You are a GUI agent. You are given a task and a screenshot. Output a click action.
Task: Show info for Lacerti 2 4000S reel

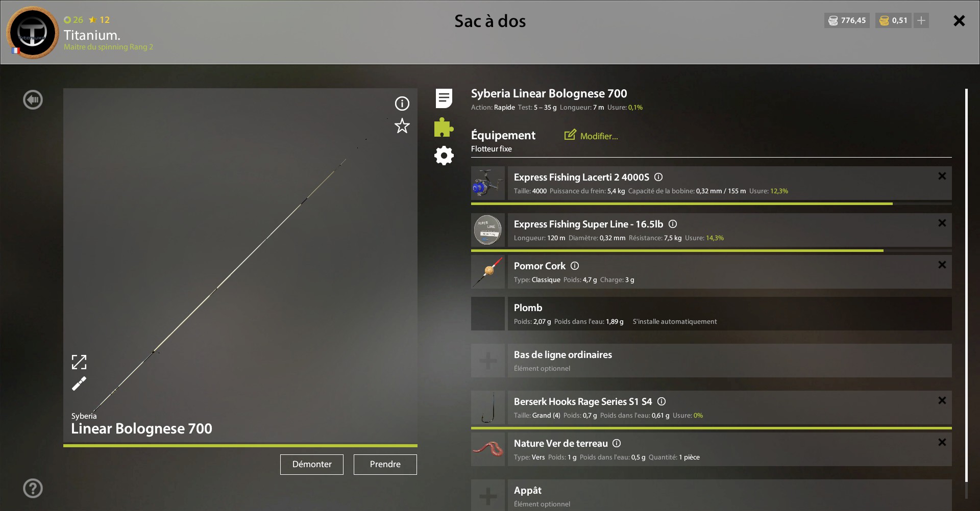pos(658,177)
